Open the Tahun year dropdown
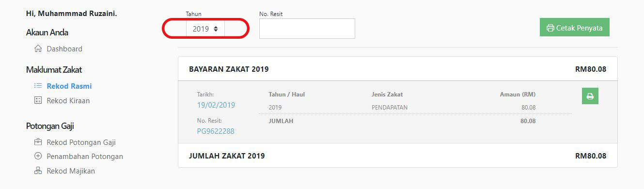This screenshot has height=189, width=644. click(205, 29)
